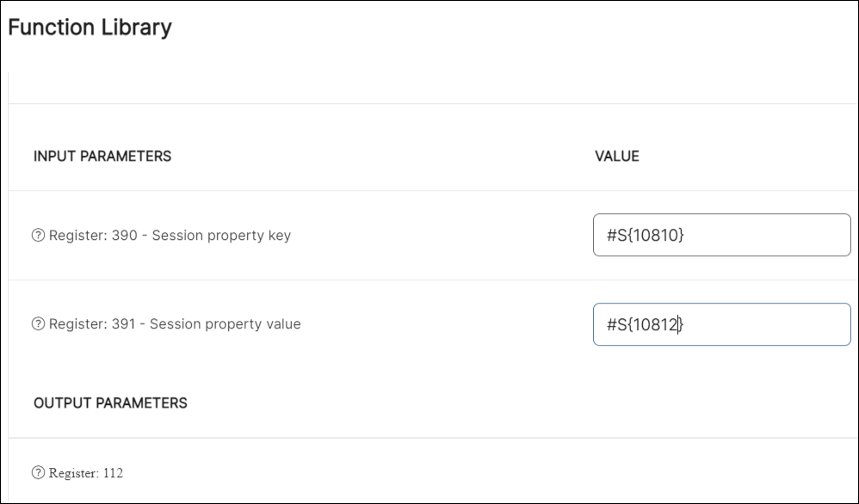Click the circled help icon in output parameters
Screen dimensions: 859x504
pos(37,474)
